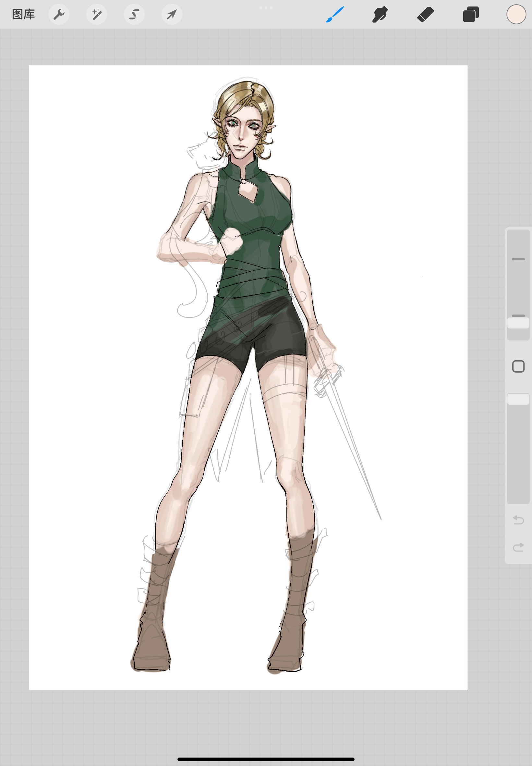Activate the Selection S-ribbon tool

click(134, 14)
